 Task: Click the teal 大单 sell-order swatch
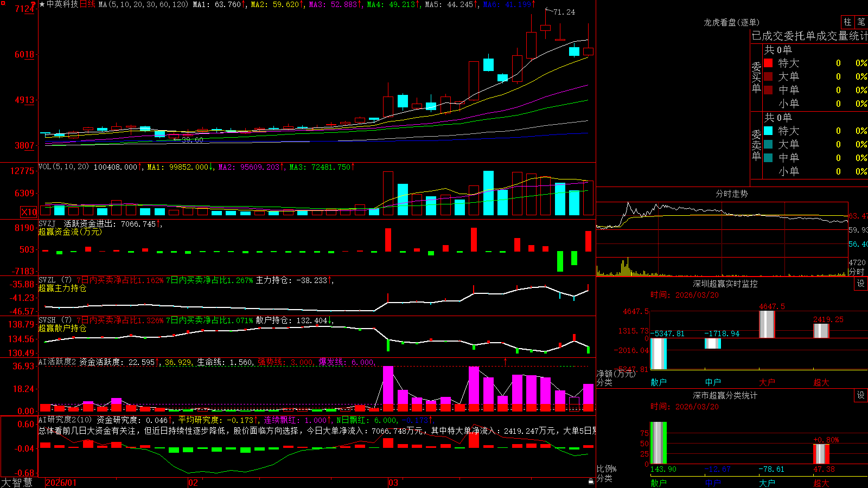tap(768, 144)
